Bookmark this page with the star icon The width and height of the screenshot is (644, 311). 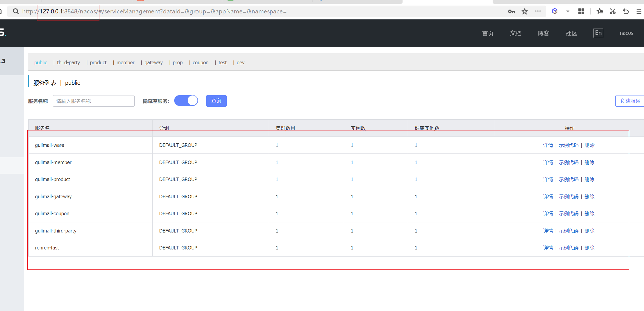pyautogui.click(x=525, y=11)
